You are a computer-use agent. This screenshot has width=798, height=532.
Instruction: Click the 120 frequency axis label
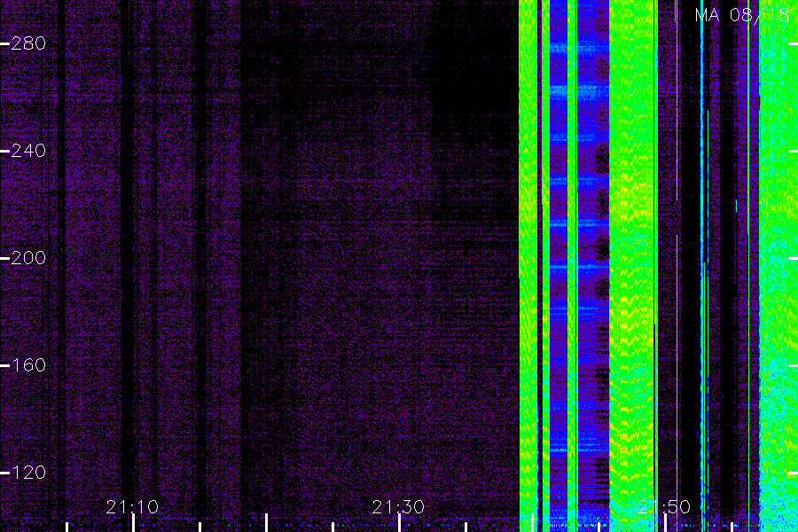(x=28, y=473)
